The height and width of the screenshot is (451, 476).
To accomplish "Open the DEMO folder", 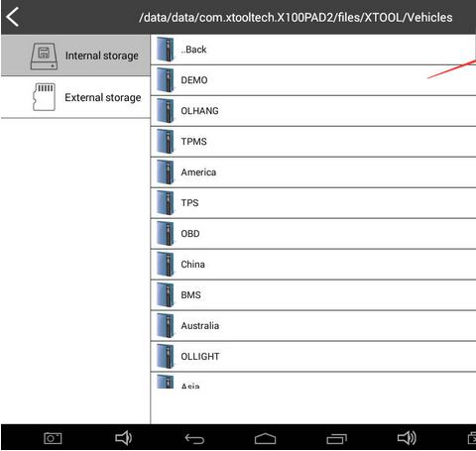I will pos(313,80).
